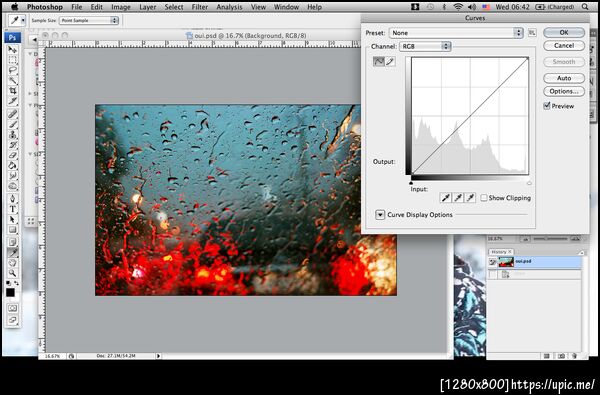This screenshot has height=395, width=600.
Task: Open the Filter menu
Action: [200, 7]
